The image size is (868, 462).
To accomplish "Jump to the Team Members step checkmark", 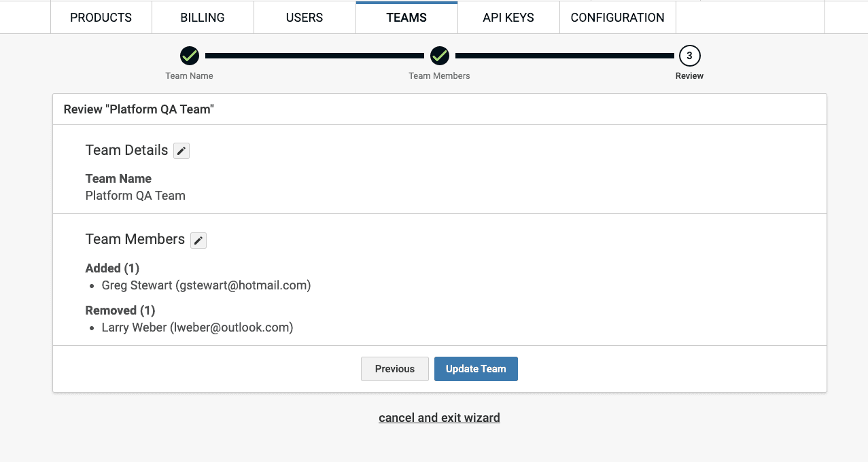I will (x=440, y=56).
